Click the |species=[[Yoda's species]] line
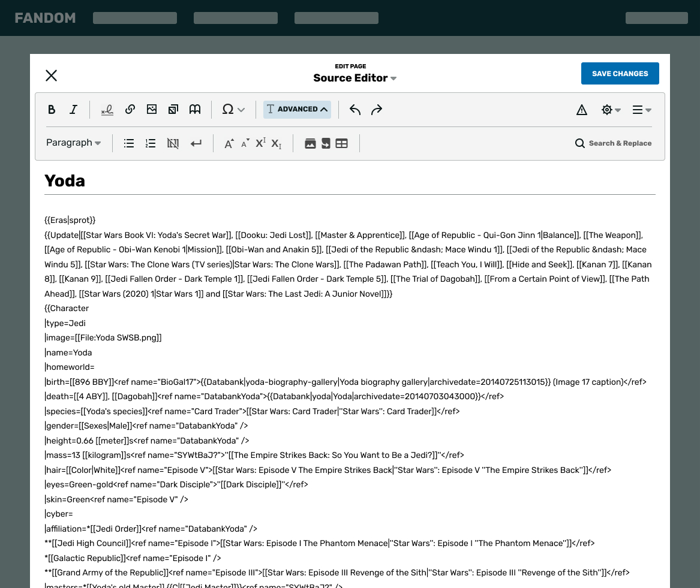This screenshot has width=700, height=588. (x=253, y=411)
